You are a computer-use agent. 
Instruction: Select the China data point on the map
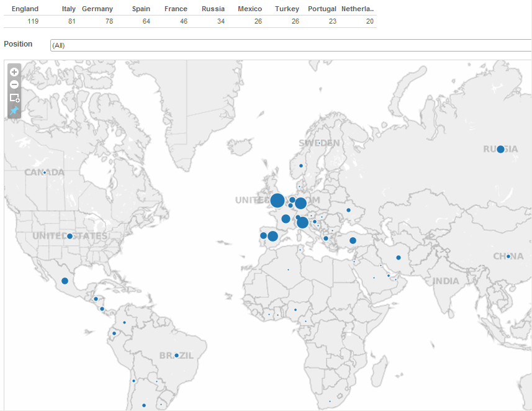[508, 256]
